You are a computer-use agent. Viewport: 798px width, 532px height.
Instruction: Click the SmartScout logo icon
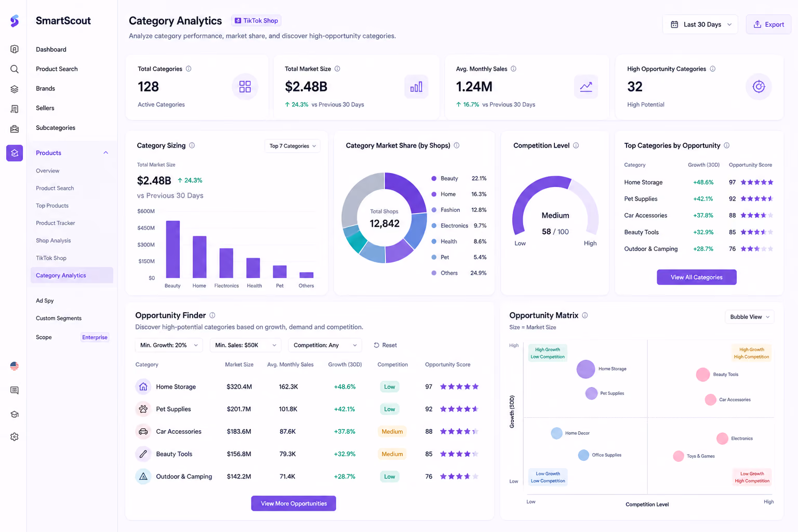coord(15,21)
